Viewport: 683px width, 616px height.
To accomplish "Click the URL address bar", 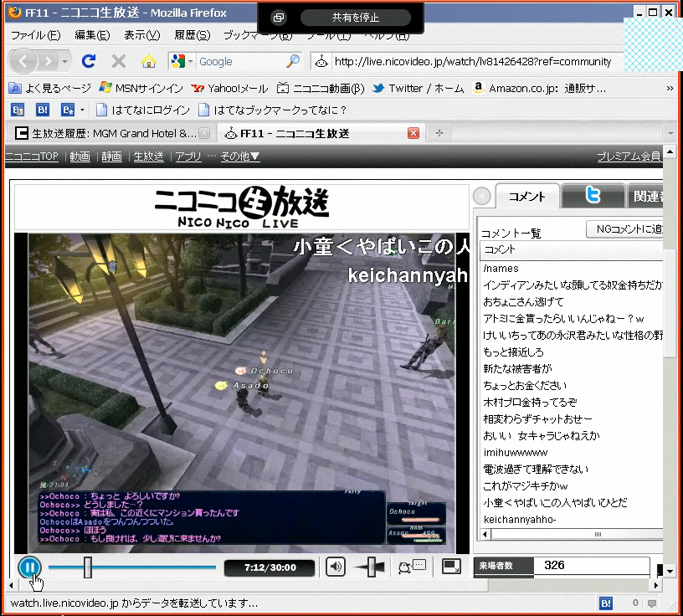I will (474, 61).
